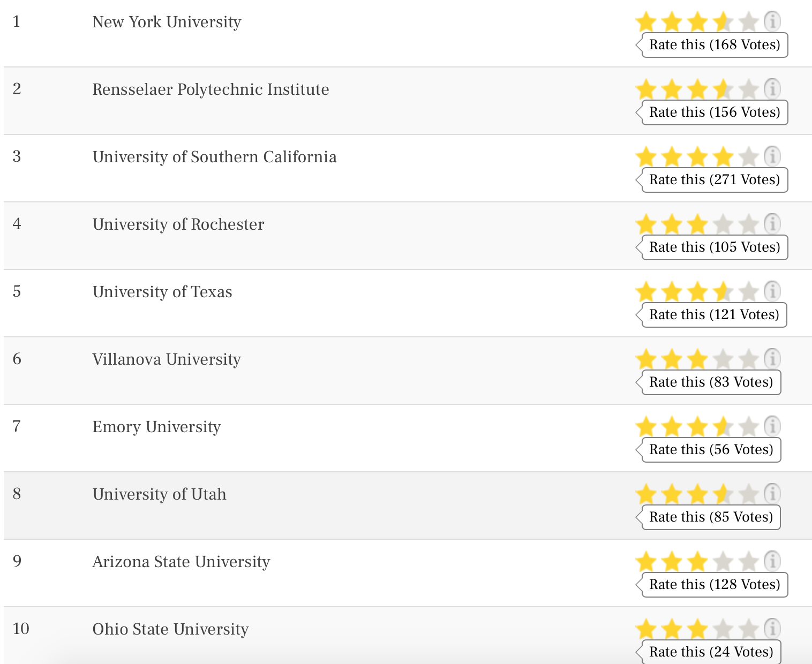Click info icon for Villanova University rating
The height and width of the screenshot is (664, 812).
click(772, 359)
